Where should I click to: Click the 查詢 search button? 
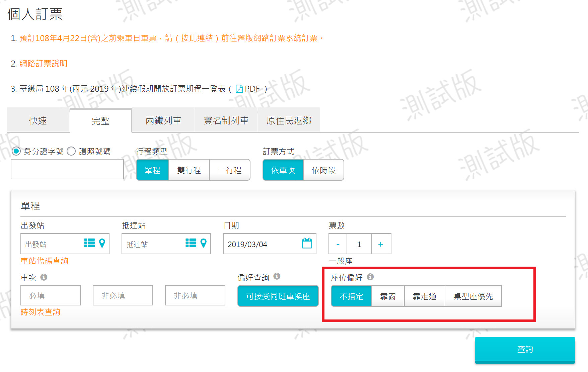pos(525,349)
